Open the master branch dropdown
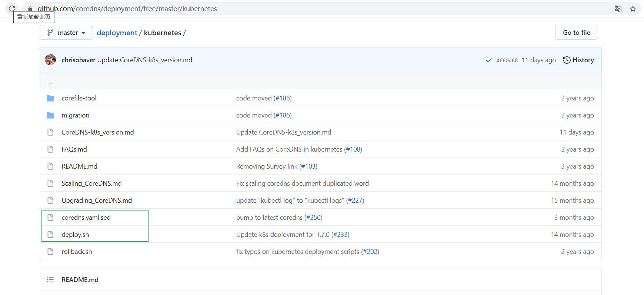This screenshot has height=295, width=644. click(x=66, y=33)
